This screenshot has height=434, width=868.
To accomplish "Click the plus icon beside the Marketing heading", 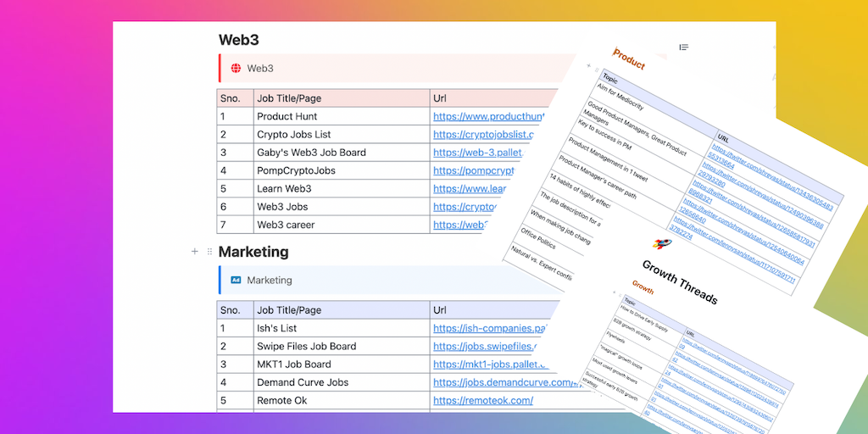I will click(194, 252).
